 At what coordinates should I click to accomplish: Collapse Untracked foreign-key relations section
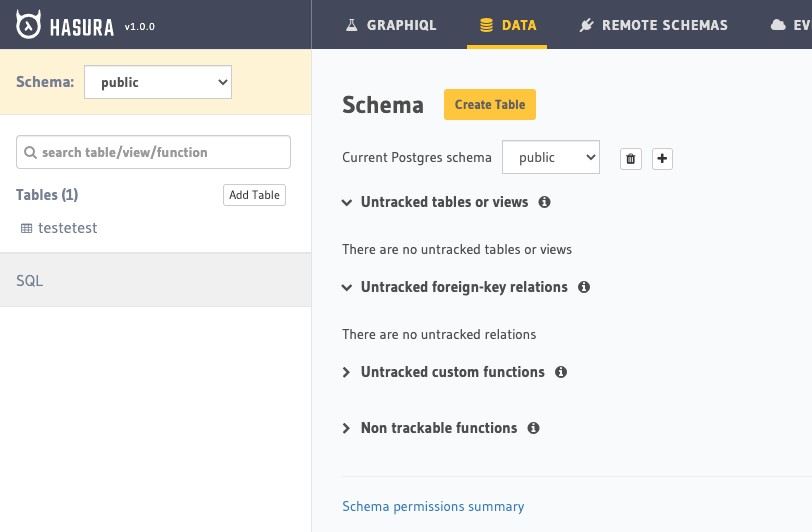[x=346, y=287]
